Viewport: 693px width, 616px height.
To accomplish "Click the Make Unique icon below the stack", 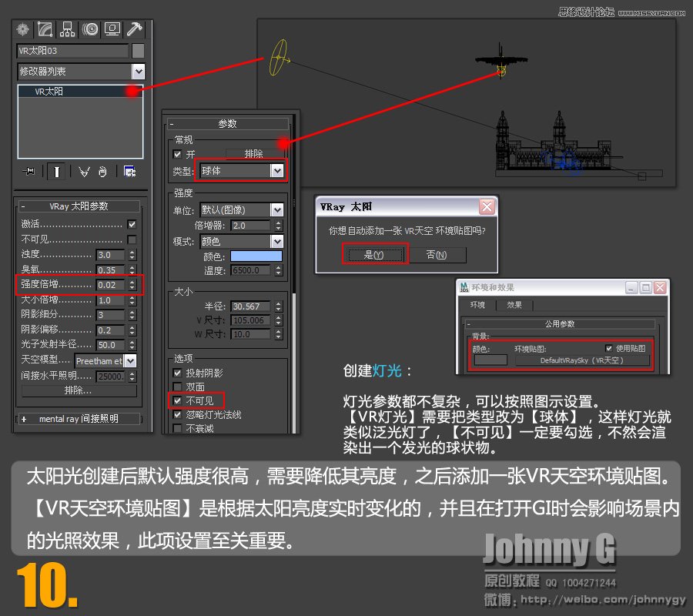I will tap(85, 171).
